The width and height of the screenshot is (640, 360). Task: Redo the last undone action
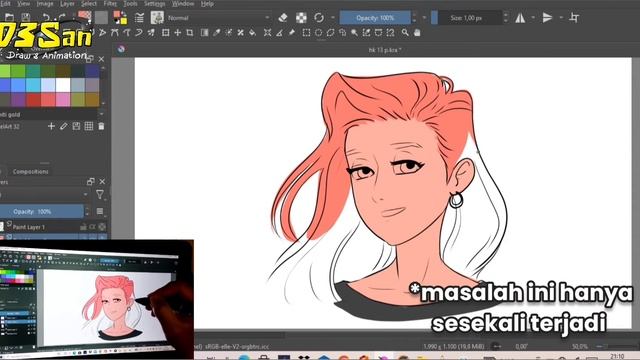coord(61,18)
